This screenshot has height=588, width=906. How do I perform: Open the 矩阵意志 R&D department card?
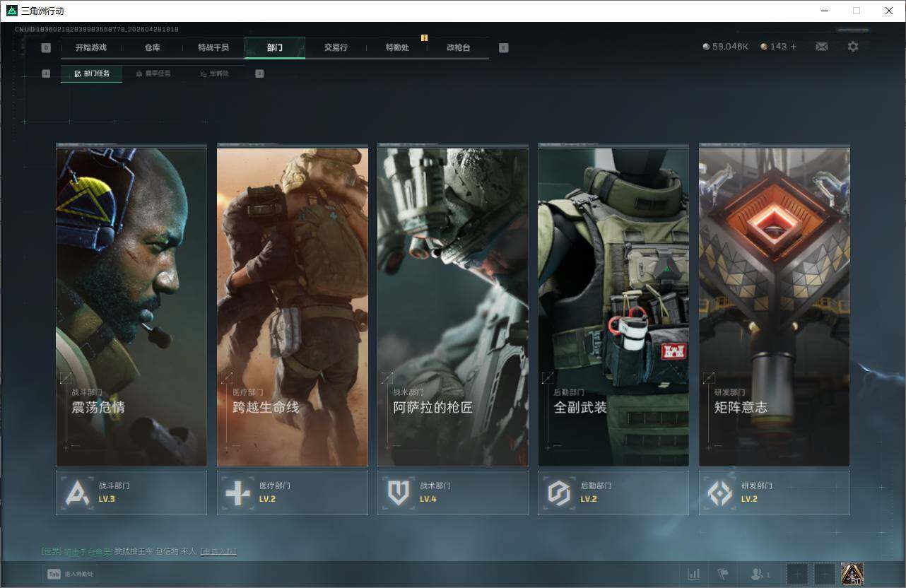(775, 306)
